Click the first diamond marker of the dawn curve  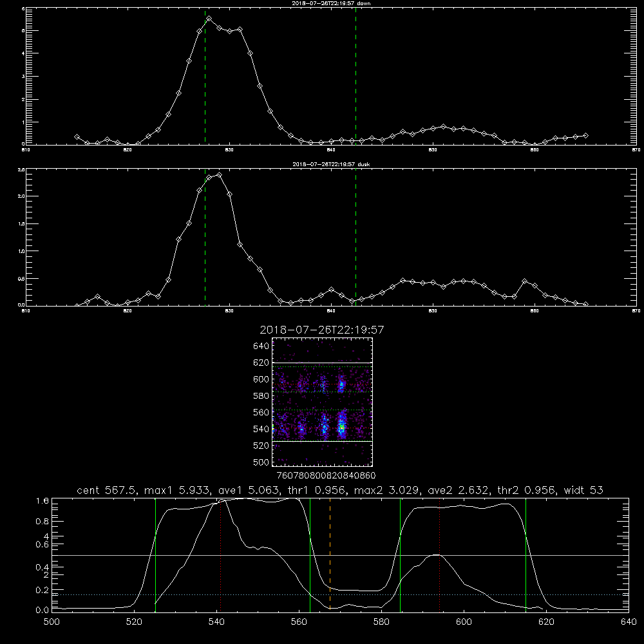(77, 137)
